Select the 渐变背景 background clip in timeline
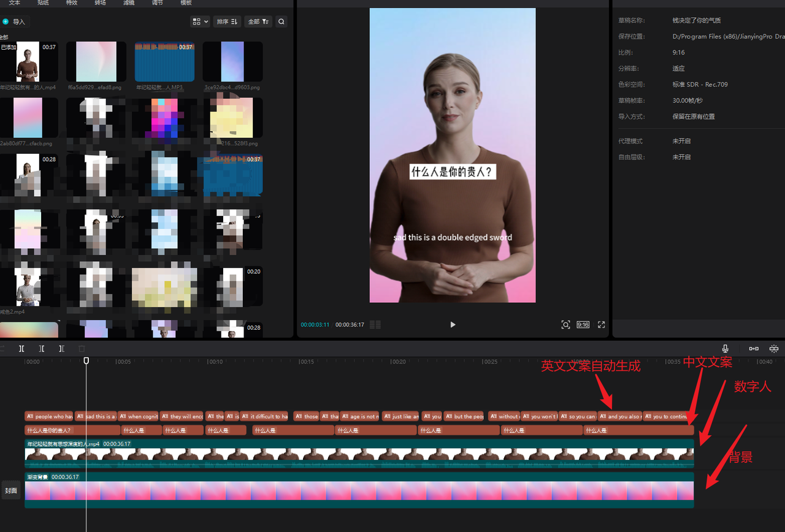The image size is (785, 532). click(359, 490)
